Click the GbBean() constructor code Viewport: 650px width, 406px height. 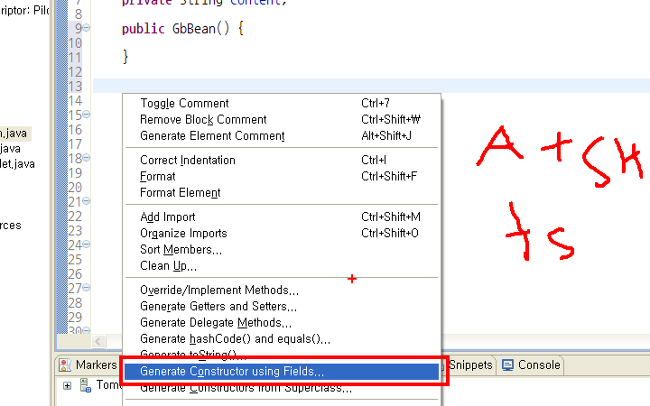(x=201, y=29)
